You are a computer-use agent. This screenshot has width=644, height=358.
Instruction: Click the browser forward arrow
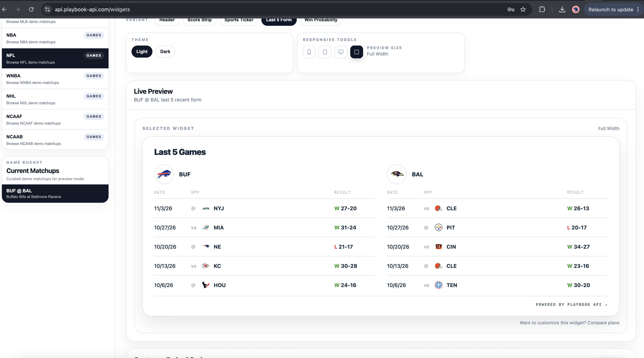(18, 9)
